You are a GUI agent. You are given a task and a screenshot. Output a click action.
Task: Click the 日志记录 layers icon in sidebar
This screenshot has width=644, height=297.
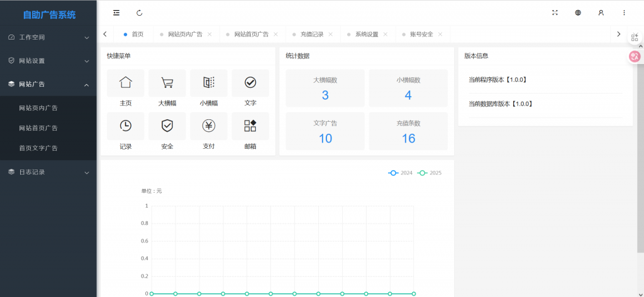click(x=11, y=172)
